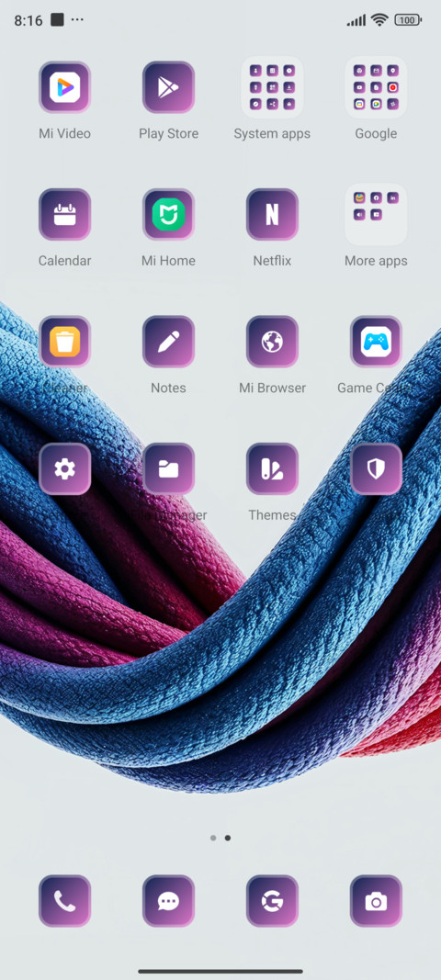Open the Notes app

click(x=168, y=342)
